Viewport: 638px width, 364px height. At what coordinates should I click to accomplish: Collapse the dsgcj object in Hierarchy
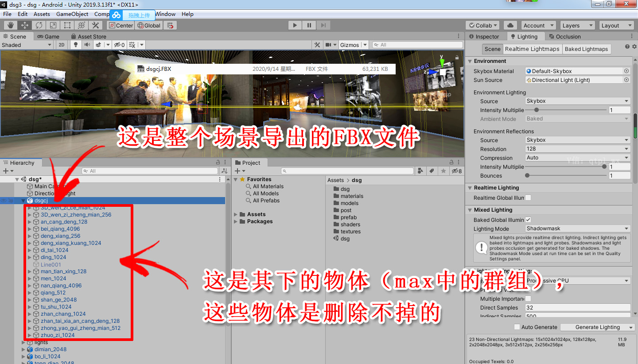23,200
